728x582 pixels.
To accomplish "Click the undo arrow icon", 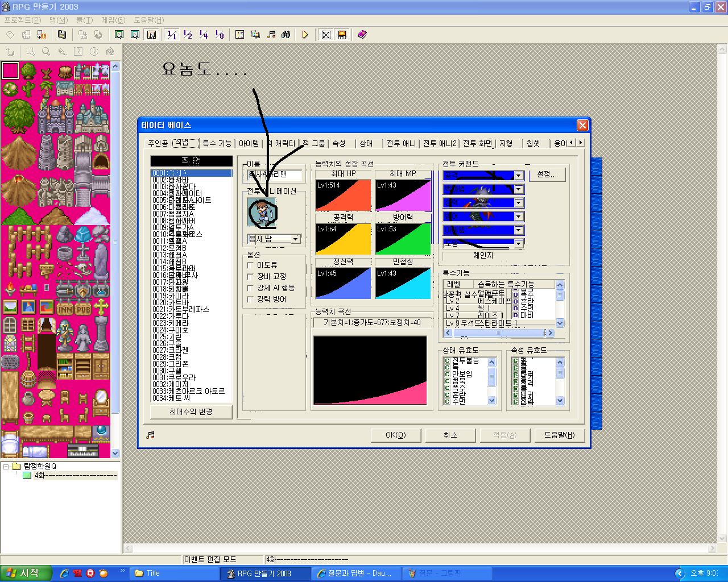I will [x=10, y=52].
